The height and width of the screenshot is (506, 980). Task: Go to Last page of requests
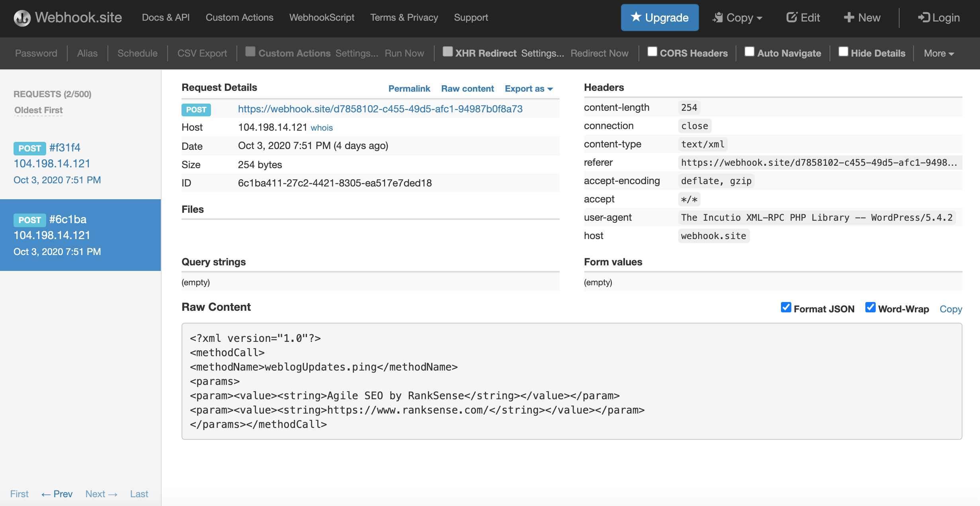pyautogui.click(x=139, y=494)
